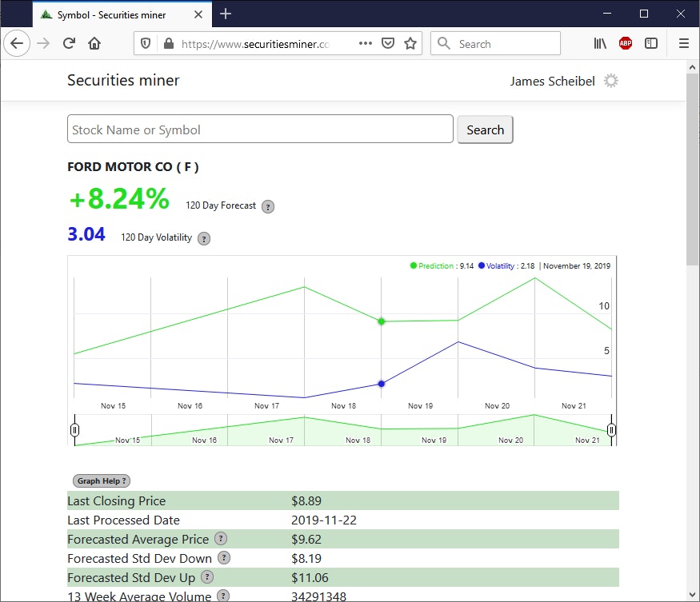Click the +8.24% forecast value
The image size is (700, 602).
coord(119,198)
